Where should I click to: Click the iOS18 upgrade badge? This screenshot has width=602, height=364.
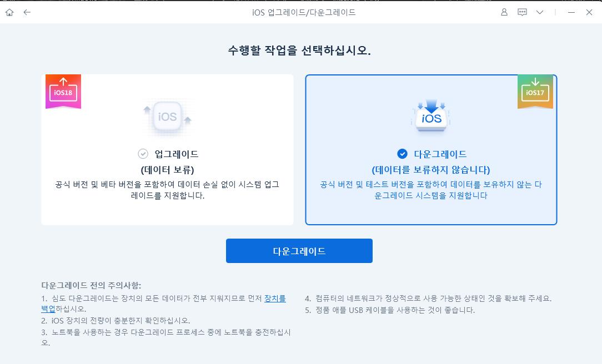(x=63, y=92)
